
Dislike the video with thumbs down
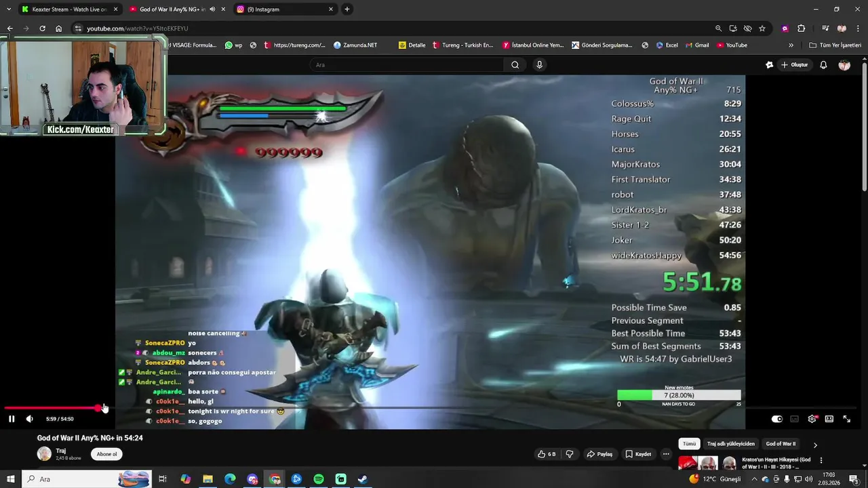(570, 454)
